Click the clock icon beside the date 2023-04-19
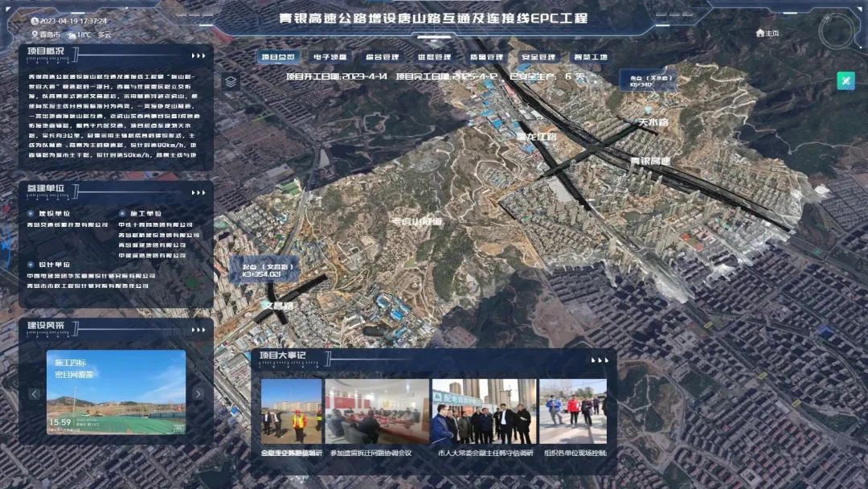This screenshot has width=868, height=489. point(35,22)
